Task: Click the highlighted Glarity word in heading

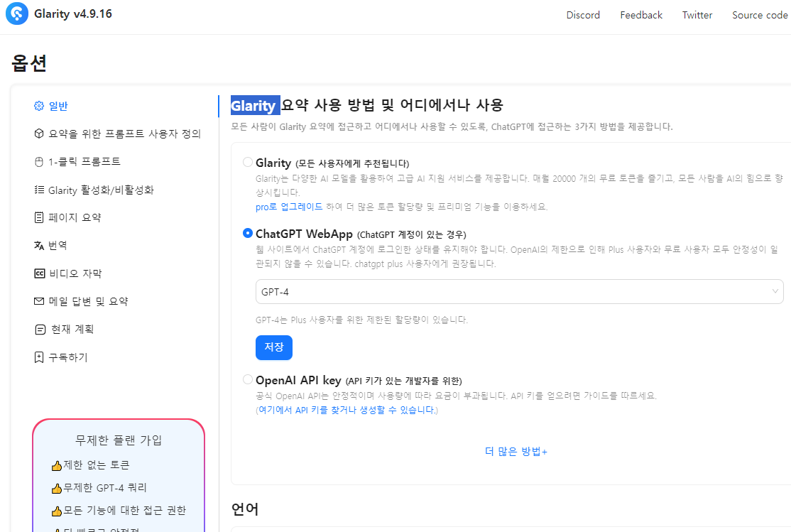Action: 255,106
